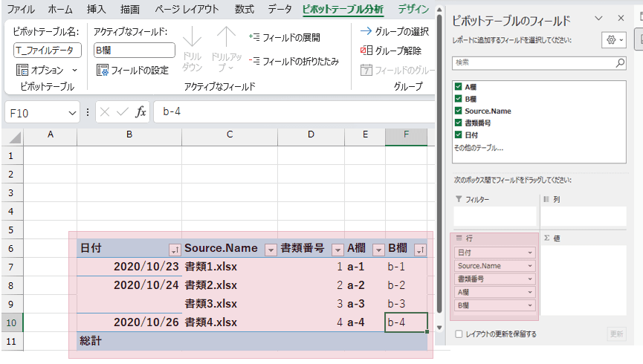643x364 pixels.
Task: Expand the Name Box dropdown arrow
Action: pyautogui.click(x=73, y=112)
